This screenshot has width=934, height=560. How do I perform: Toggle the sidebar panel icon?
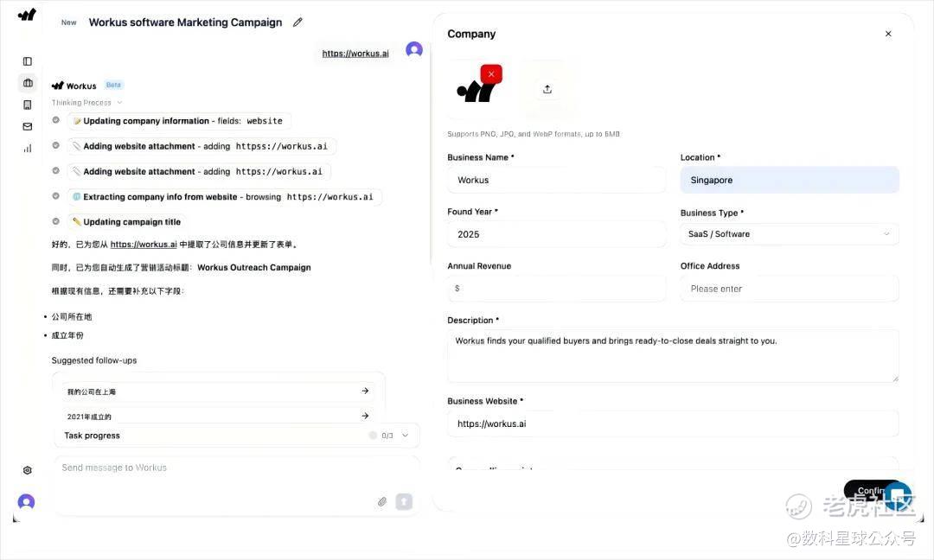pos(28,61)
